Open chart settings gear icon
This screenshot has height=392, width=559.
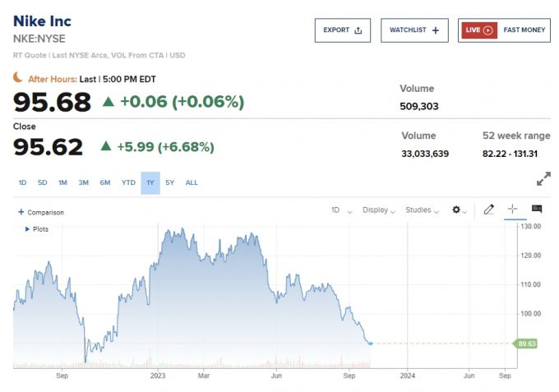click(457, 210)
